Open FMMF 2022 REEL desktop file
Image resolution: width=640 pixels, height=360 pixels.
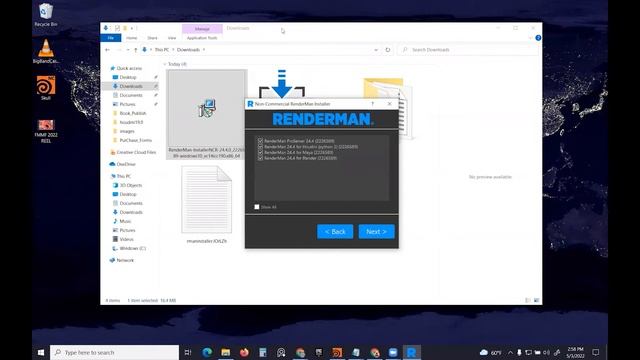(46, 131)
